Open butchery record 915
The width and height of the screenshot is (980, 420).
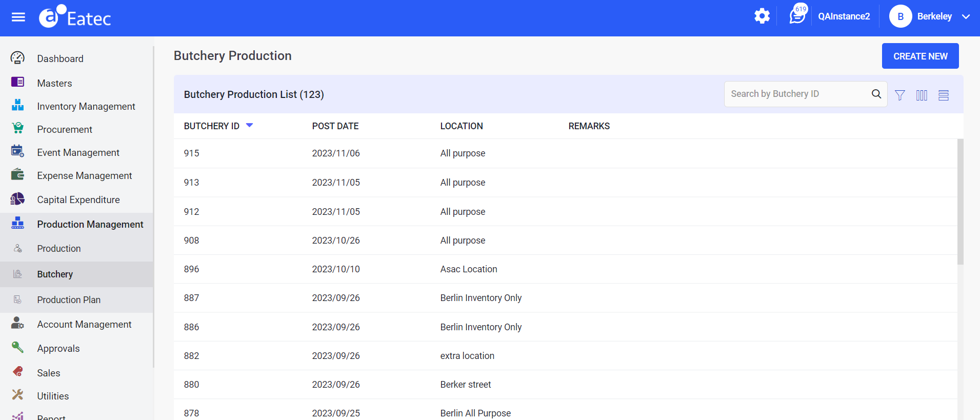coord(191,153)
